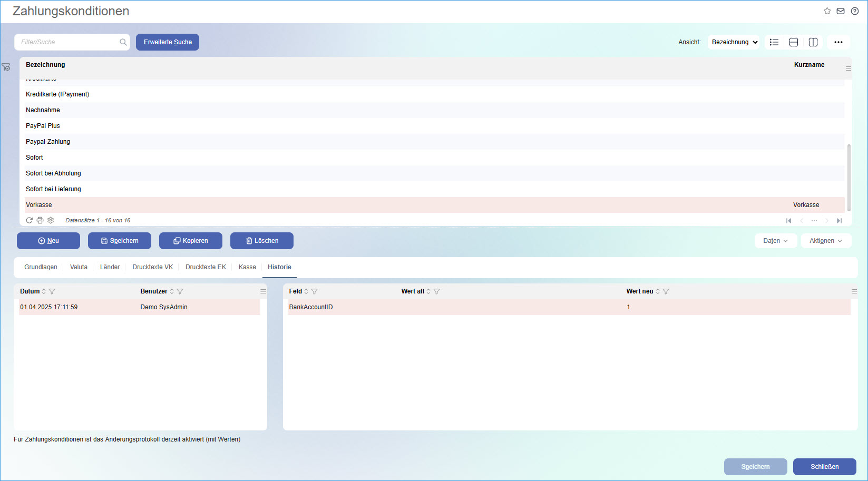Delete the record with Löschen

(262, 241)
